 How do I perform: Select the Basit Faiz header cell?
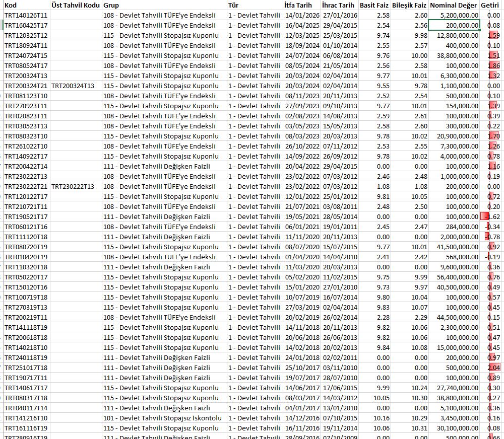tap(374, 5)
